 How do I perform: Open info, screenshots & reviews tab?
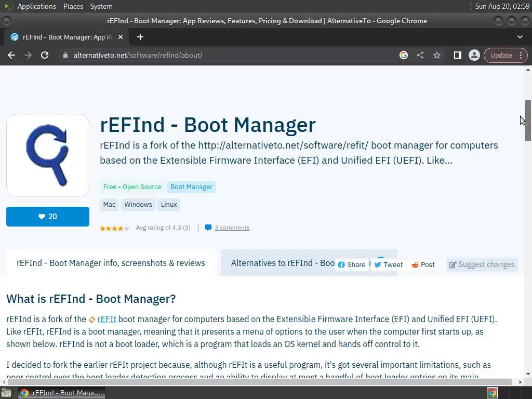point(111,263)
